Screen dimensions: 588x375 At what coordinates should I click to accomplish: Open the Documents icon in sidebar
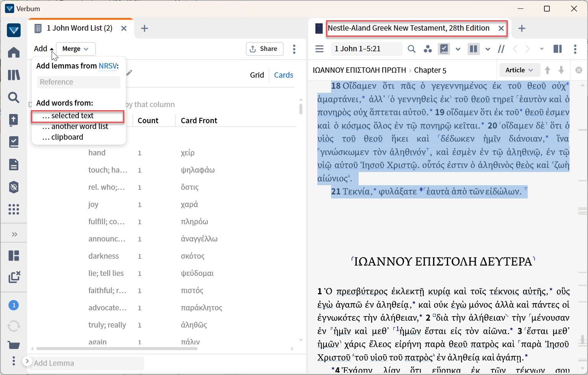click(x=14, y=165)
